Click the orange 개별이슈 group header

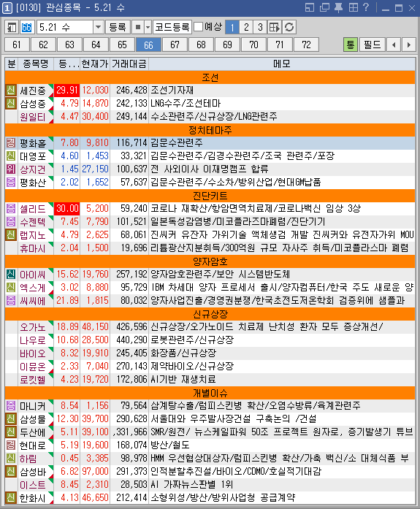[210, 393]
